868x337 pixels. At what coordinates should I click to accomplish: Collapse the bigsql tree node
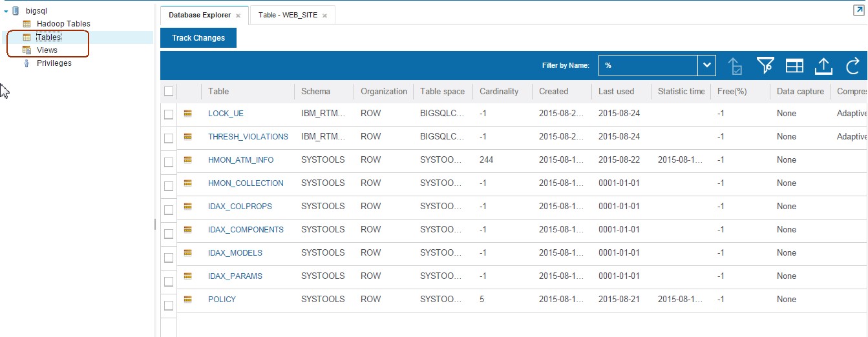click(x=6, y=11)
